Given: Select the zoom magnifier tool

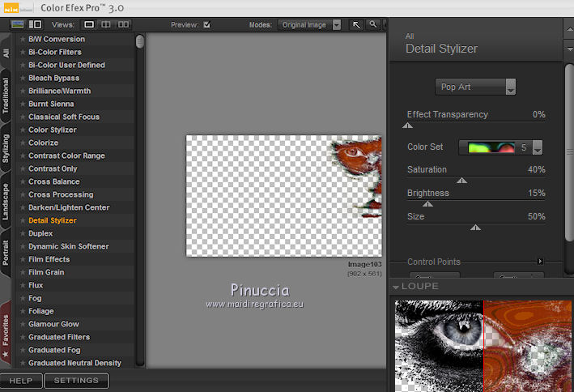Looking at the screenshot, I should pos(372,24).
